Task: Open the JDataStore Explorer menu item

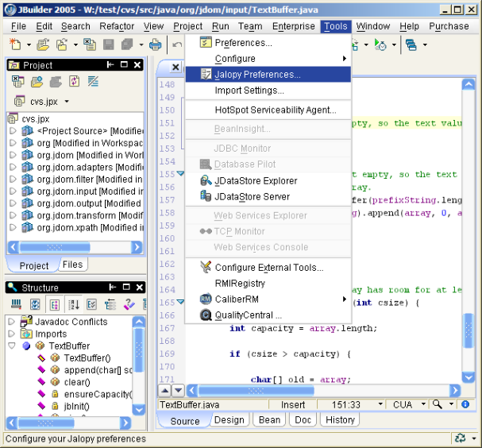Action: click(x=268, y=180)
